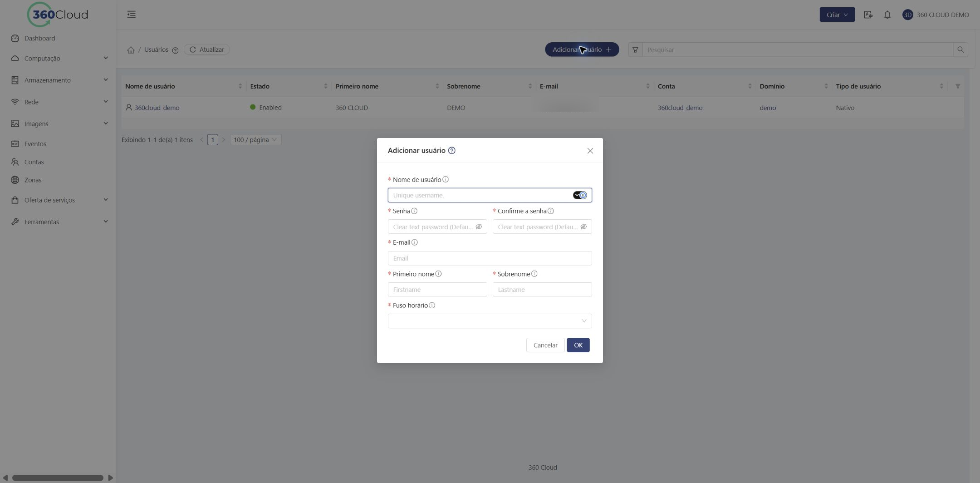Open the Fuso horário dropdown

point(490,321)
